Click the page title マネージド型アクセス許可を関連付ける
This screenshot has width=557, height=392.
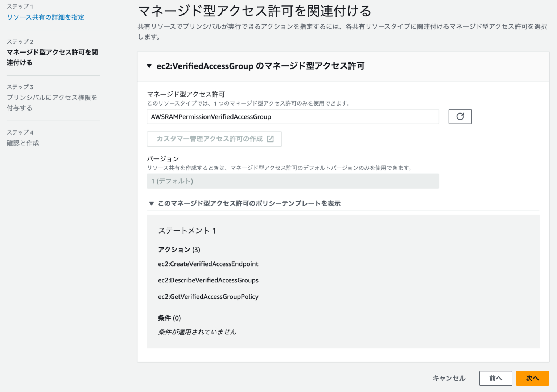point(255,11)
